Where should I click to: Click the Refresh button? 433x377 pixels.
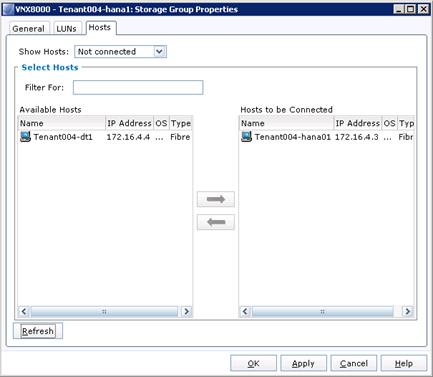[x=38, y=331]
